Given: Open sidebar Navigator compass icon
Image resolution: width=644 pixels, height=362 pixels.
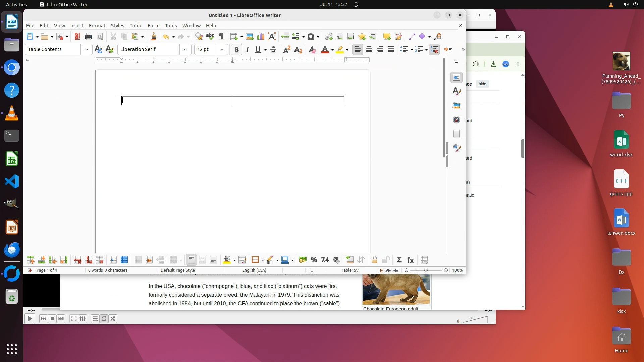Looking at the screenshot, I should (x=456, y=120).
